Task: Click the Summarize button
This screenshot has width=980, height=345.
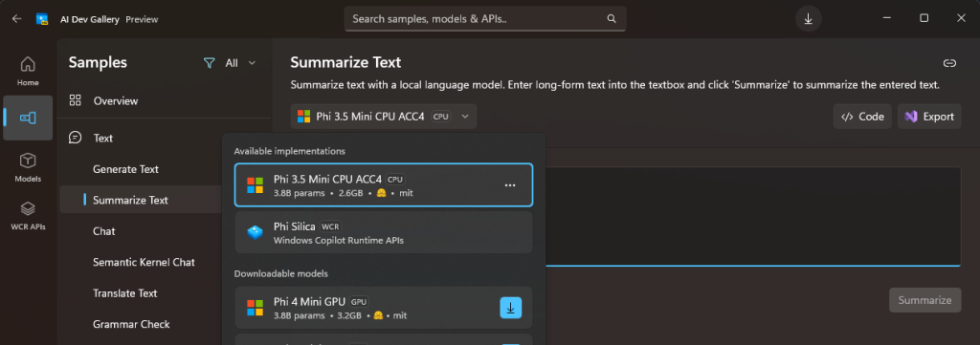Action: pyautogui.click(x=925, y=300)
